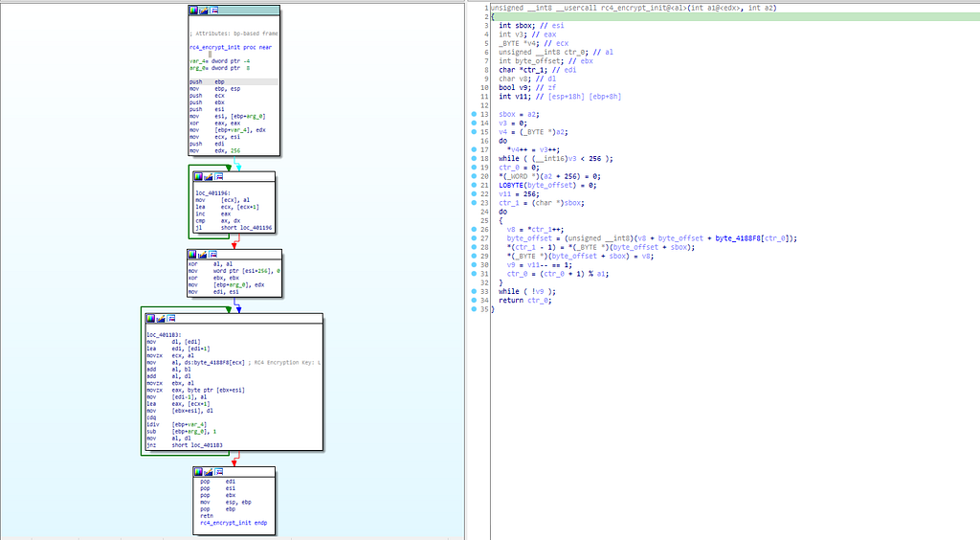
Task: Click the 'mov word ptr [esi+256], 0' instruction
Action: 234,271
